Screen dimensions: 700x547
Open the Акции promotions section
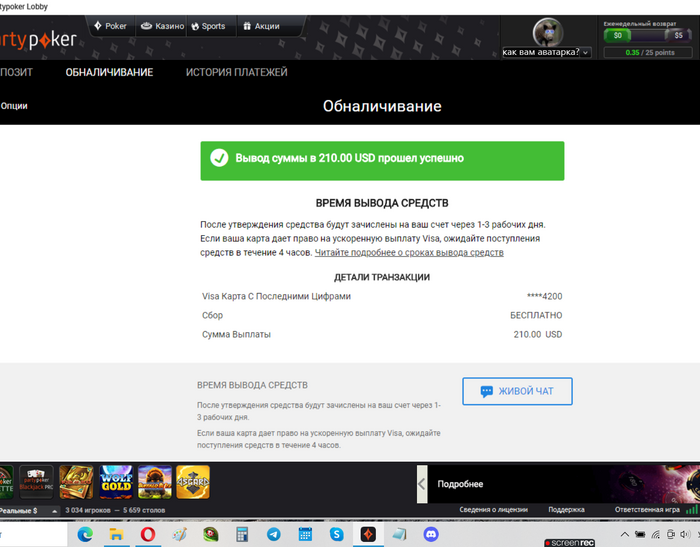pos(261,26)
